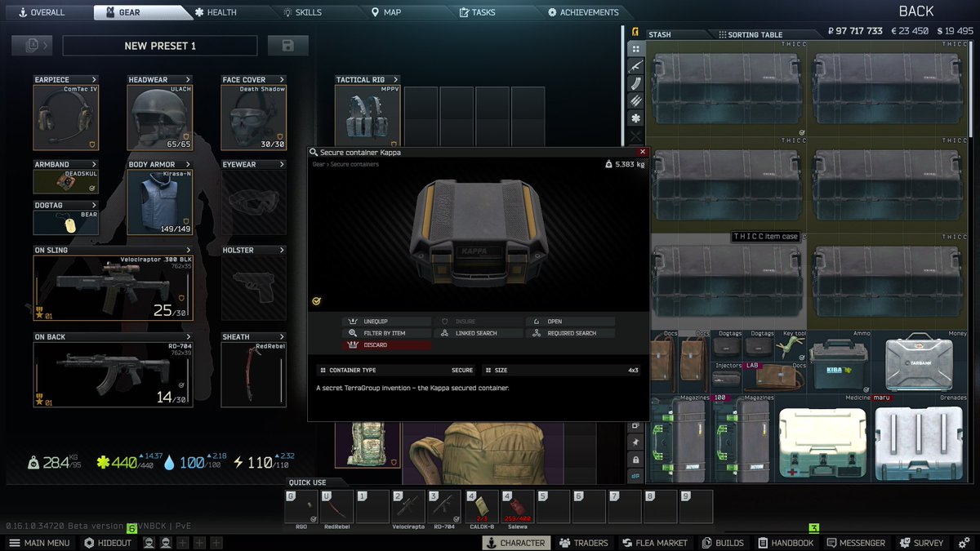
Task: Select the Salewa quick-use slot
Action: (x=517, y=506)
